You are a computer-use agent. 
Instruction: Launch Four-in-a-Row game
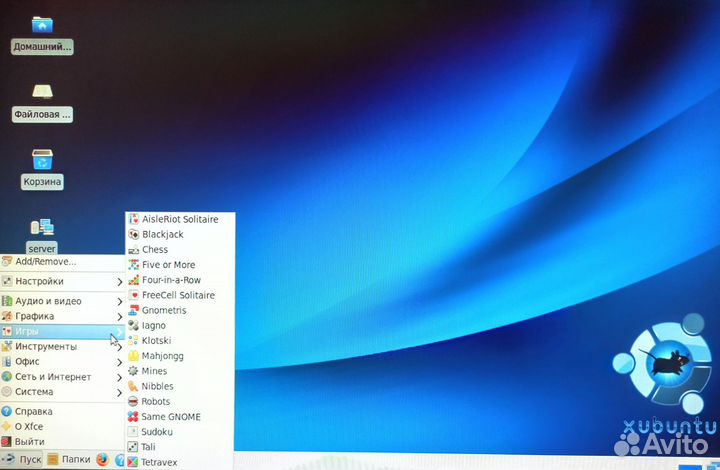point(180,280)
